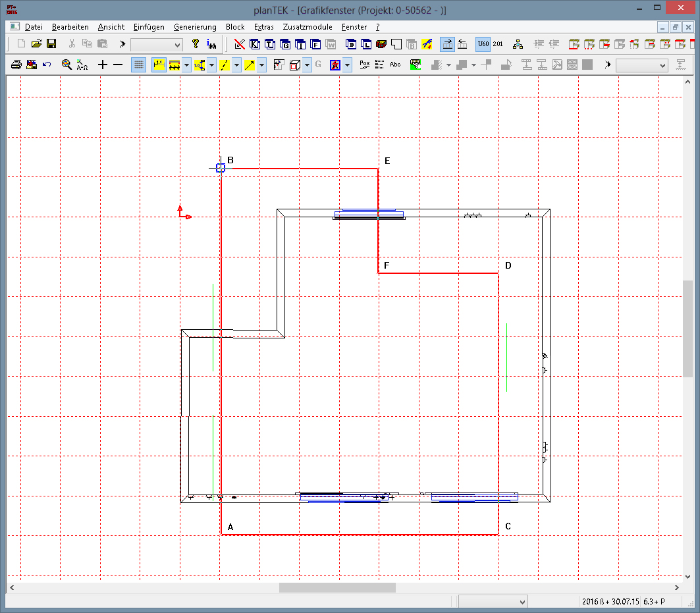Open the Generierung menu
The width and height of the screenshot is (700, 613).
tap(195, 27)
